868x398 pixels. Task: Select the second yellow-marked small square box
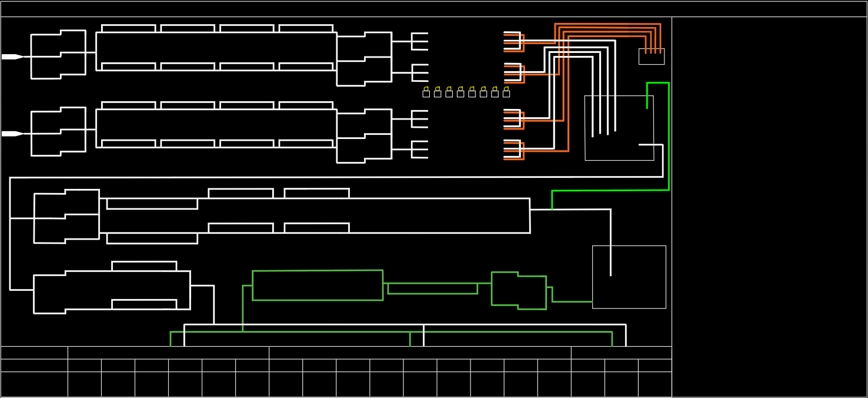tap(438, 94)
